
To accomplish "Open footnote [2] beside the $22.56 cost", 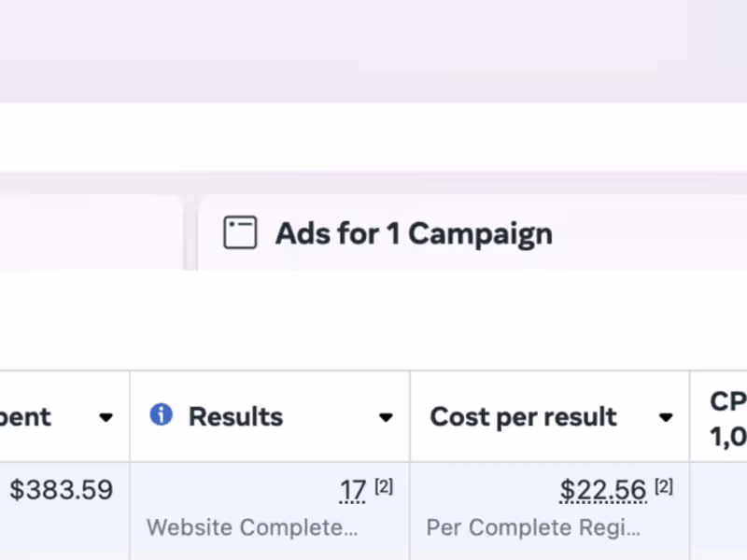I will coord(664,486).
